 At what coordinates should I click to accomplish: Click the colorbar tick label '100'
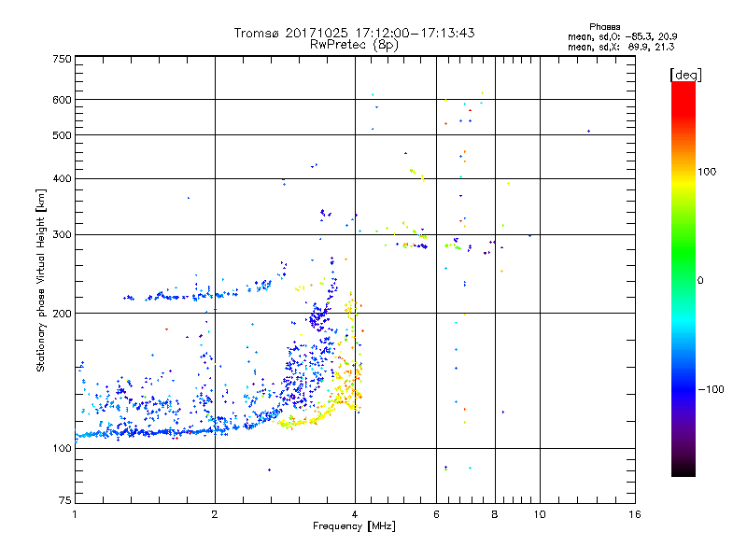pos(707,172)
